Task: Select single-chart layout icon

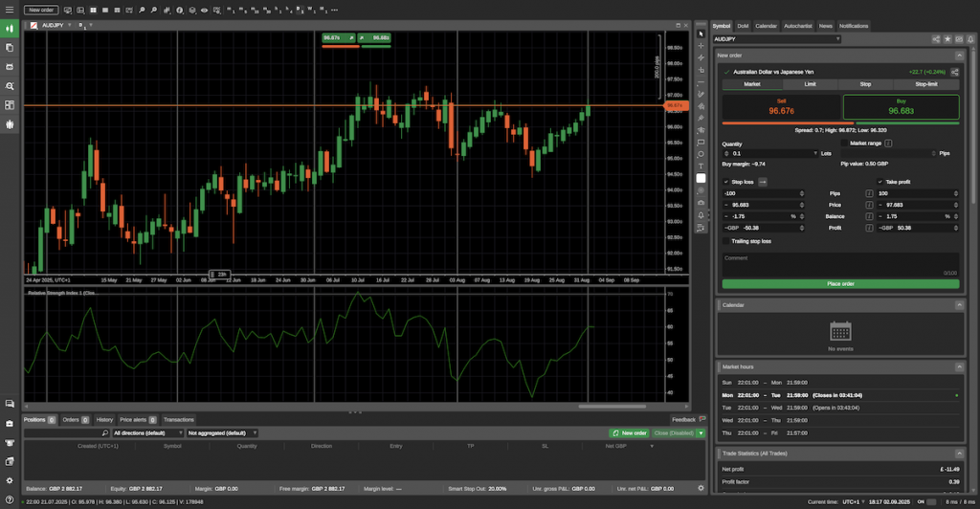Action: (105, 10)
